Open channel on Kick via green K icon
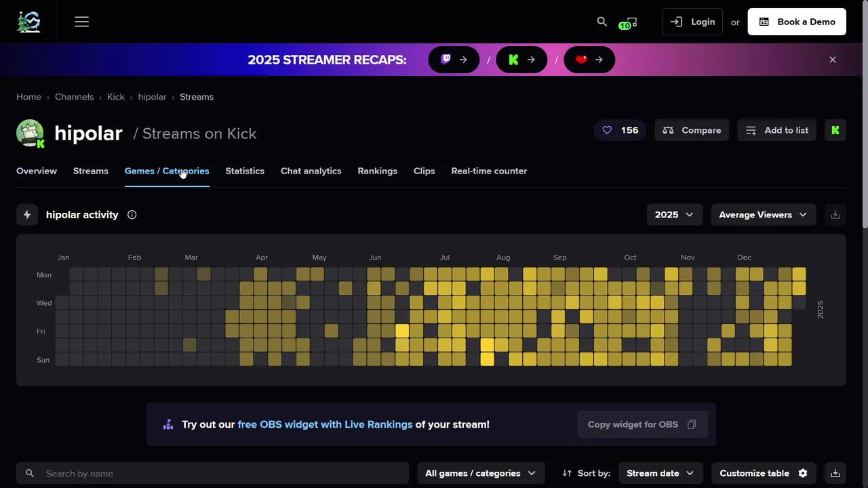Viewport: 868px width, 488px height. 835,130
